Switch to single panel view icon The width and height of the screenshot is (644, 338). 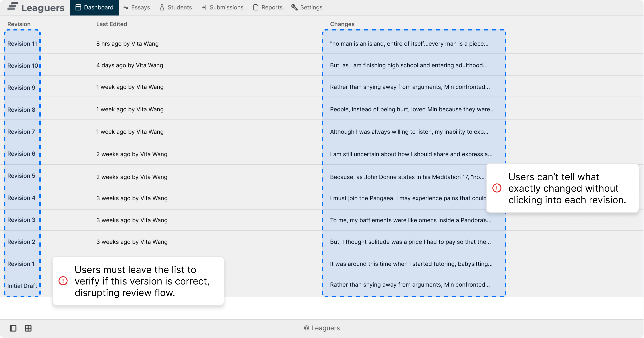[13, 328]
